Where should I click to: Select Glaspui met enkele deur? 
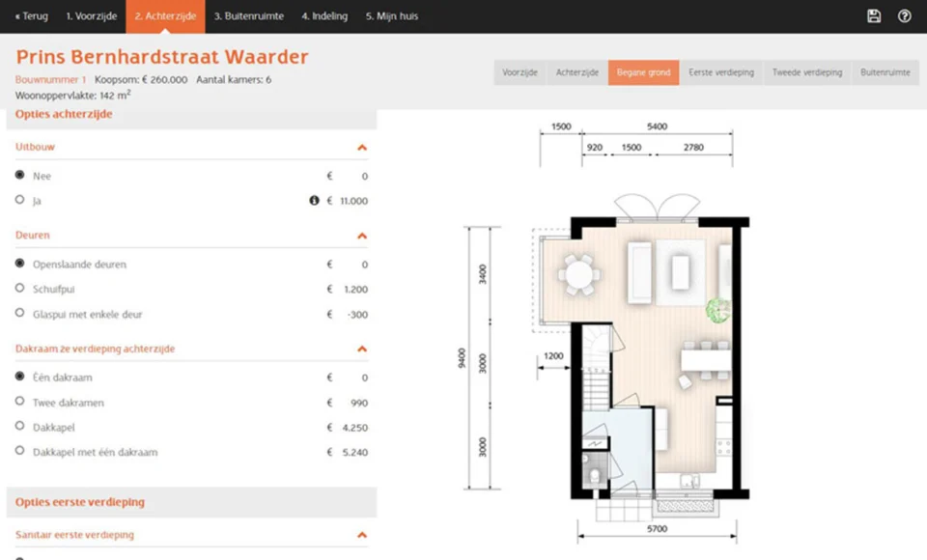click(x=20, y=313)
